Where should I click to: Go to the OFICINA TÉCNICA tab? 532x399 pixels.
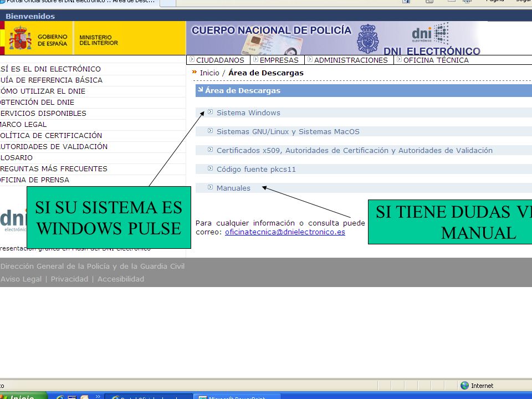436,60
